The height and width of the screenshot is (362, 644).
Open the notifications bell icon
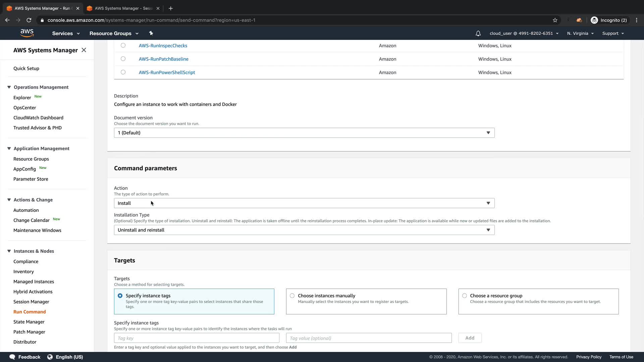tap(478, 34)
